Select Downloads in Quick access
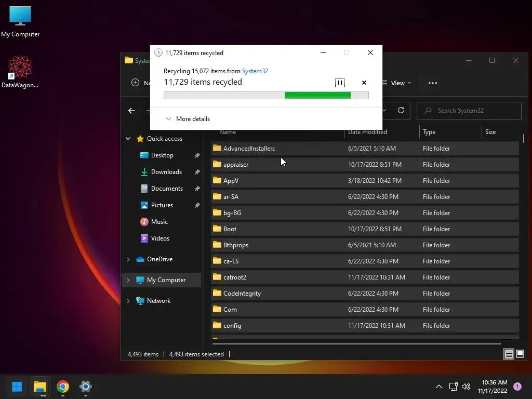The image size is (532, 399). tap(166, 171)
